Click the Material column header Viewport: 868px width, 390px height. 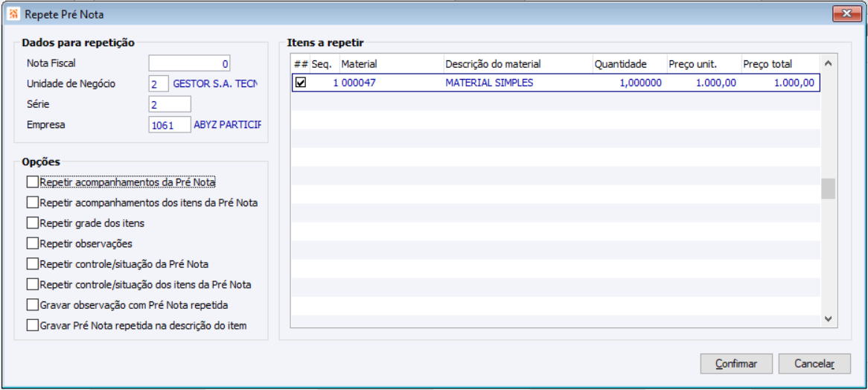coord(392,64)
